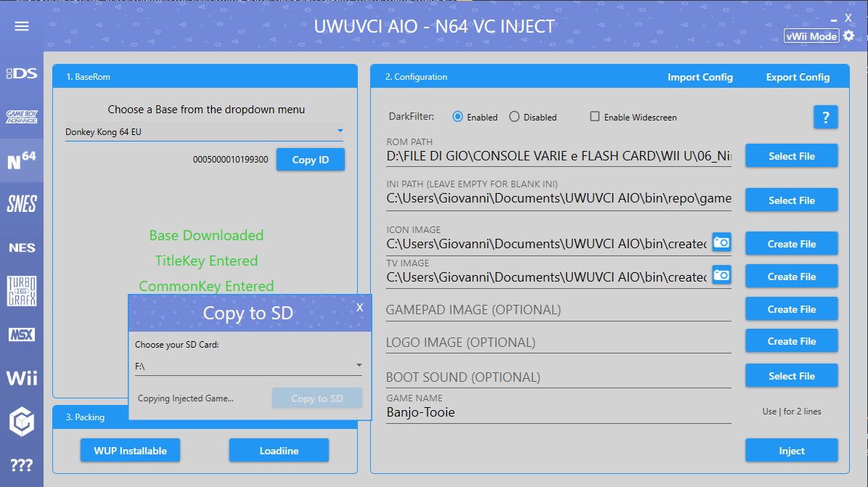Click the Boot Sound optional field
868x487 pixels.
(559, 377)
